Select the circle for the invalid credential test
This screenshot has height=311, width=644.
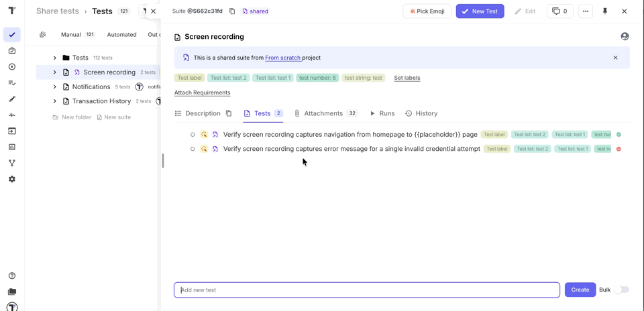pos(193,149)
